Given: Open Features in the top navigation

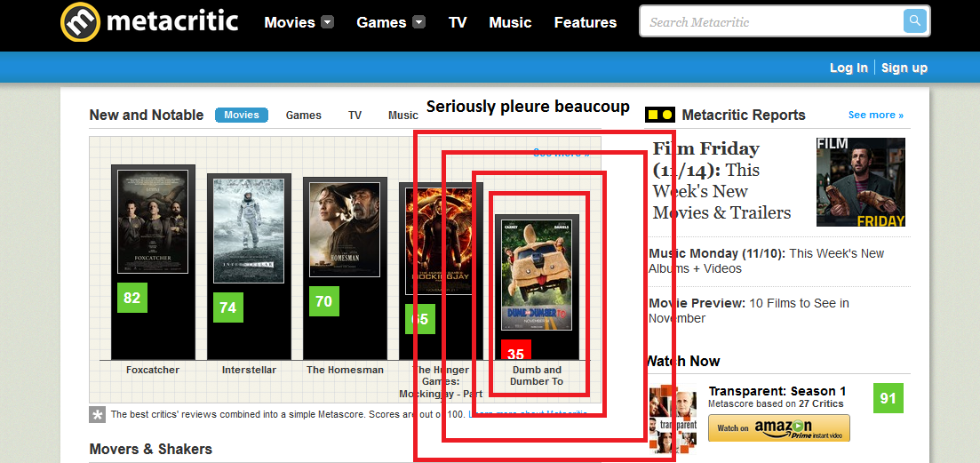Looking at the screenshot, I should (x=585, y=22).
